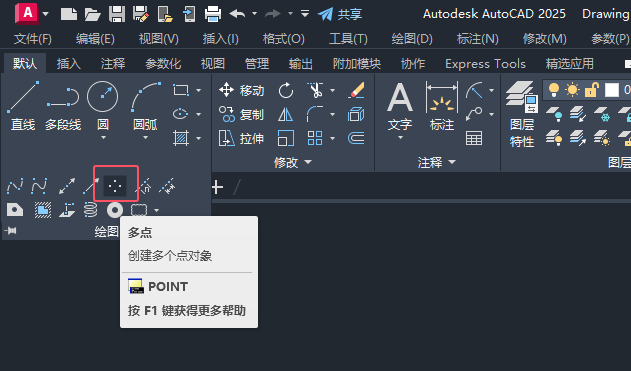The height and width of the screenshot is (371, 631).
Task: Select the Region tool
Action: 15,210
